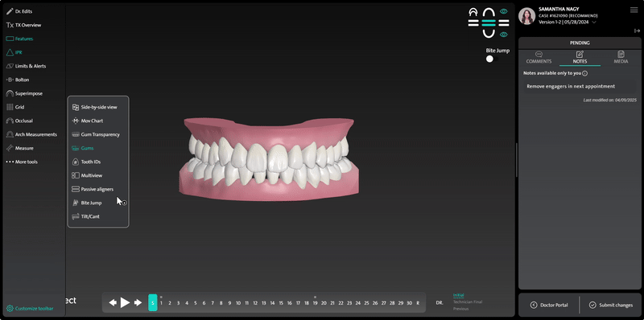This screenshot has width=644, height=320.
Task: Open Mov Chart from the popup
Action: click(x=88, y=121)
